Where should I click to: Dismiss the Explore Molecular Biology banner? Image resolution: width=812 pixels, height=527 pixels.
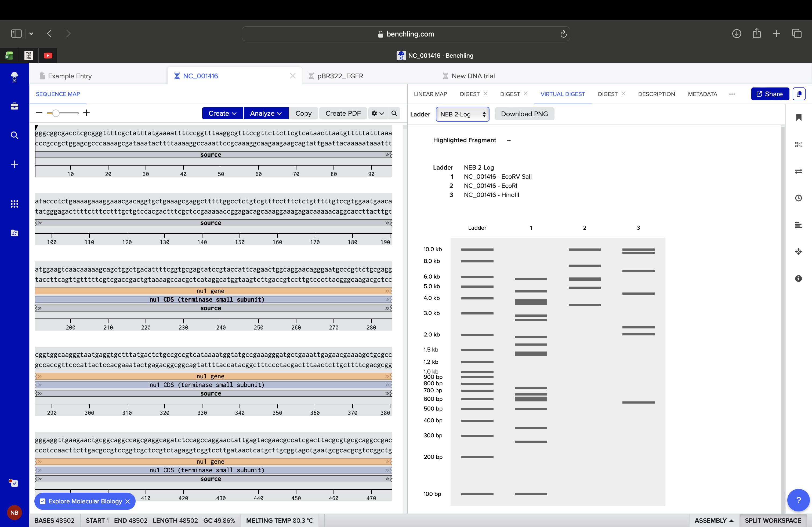click(128, 502)
